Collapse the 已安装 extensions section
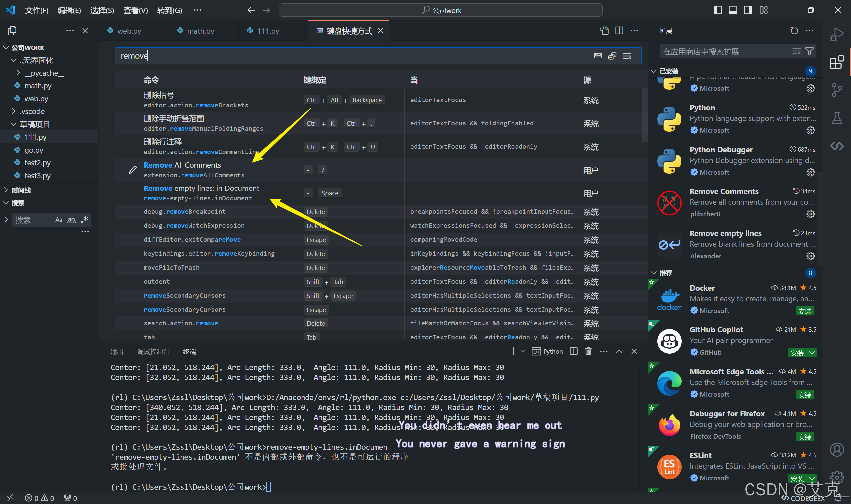851x504 pixels. [654, 71]
